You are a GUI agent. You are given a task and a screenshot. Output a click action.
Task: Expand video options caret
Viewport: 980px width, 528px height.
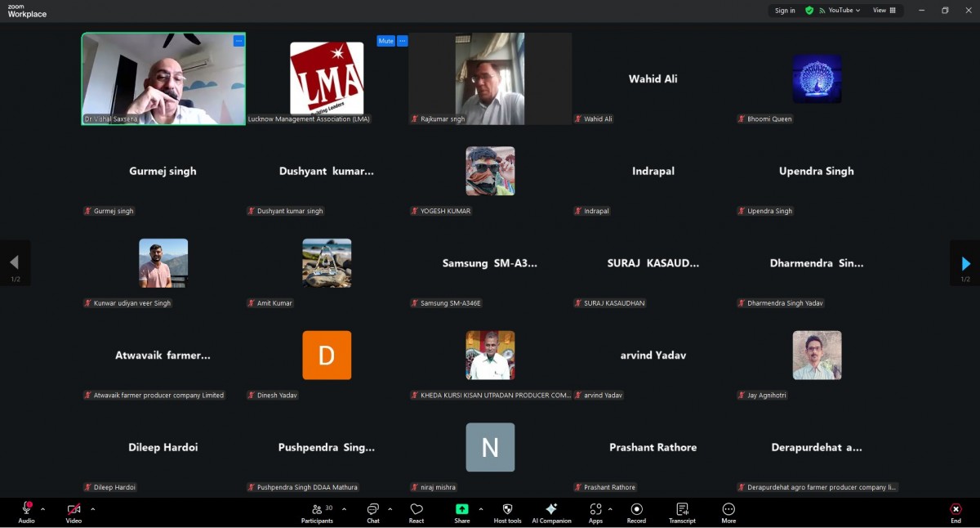click(92, 508)
